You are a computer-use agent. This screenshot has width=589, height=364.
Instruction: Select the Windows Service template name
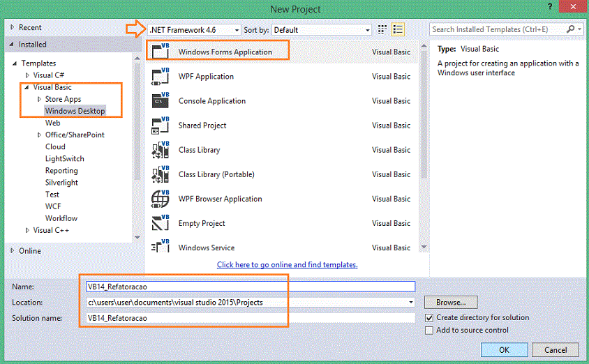(x=207, y=248)
